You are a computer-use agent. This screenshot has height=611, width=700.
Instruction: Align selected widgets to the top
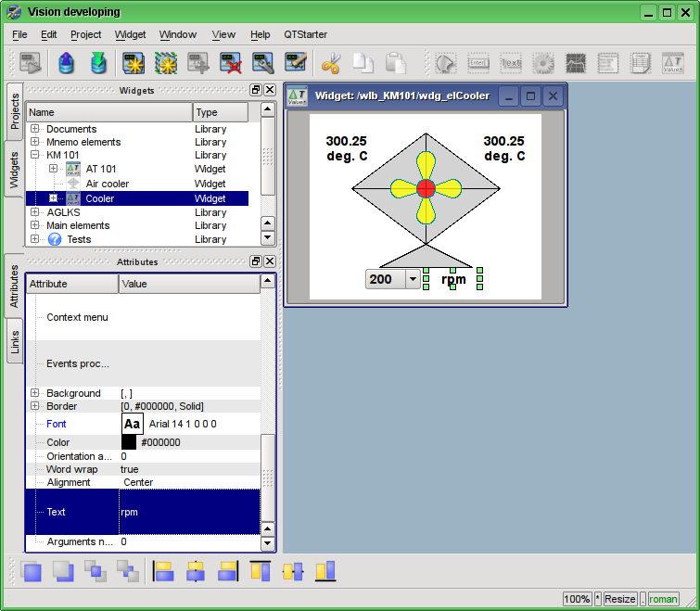coord(261,571)
